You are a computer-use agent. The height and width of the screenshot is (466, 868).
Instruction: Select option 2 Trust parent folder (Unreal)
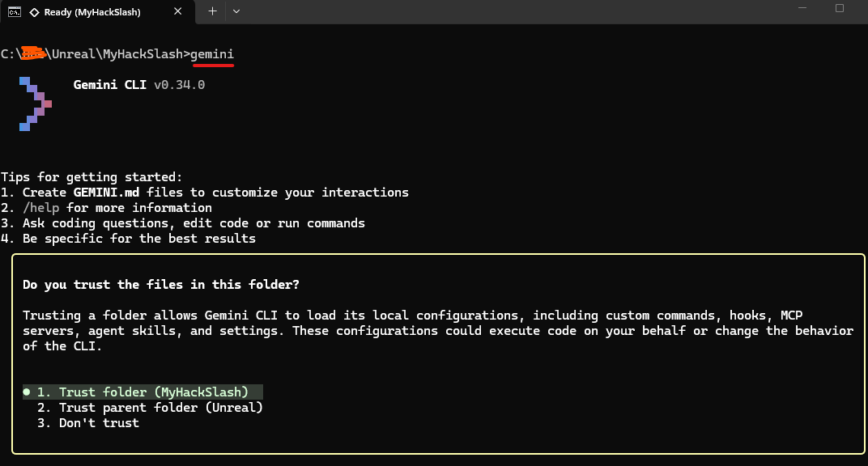pyautogui.click(x=150, y=408)
